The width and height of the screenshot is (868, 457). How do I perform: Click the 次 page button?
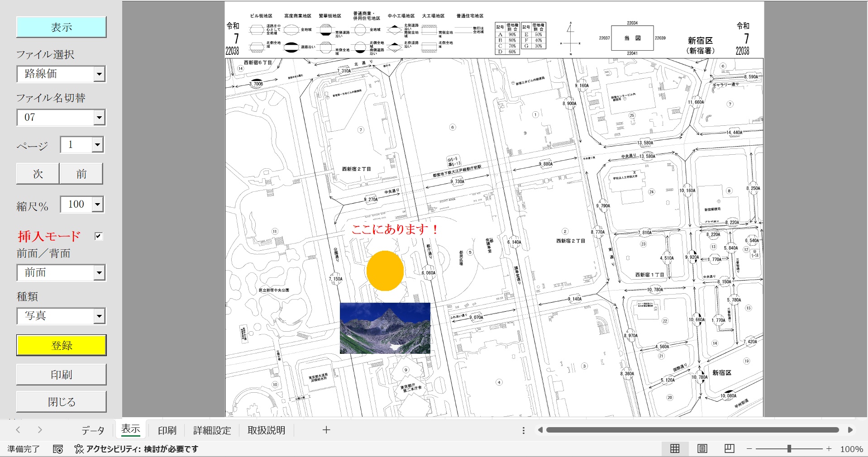point(38,174)
